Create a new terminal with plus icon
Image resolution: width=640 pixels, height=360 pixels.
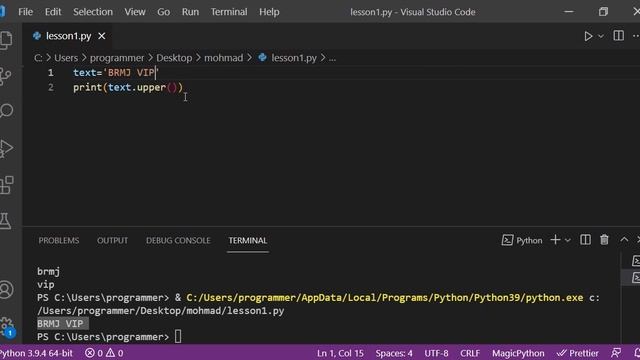[x=555, y=240]
